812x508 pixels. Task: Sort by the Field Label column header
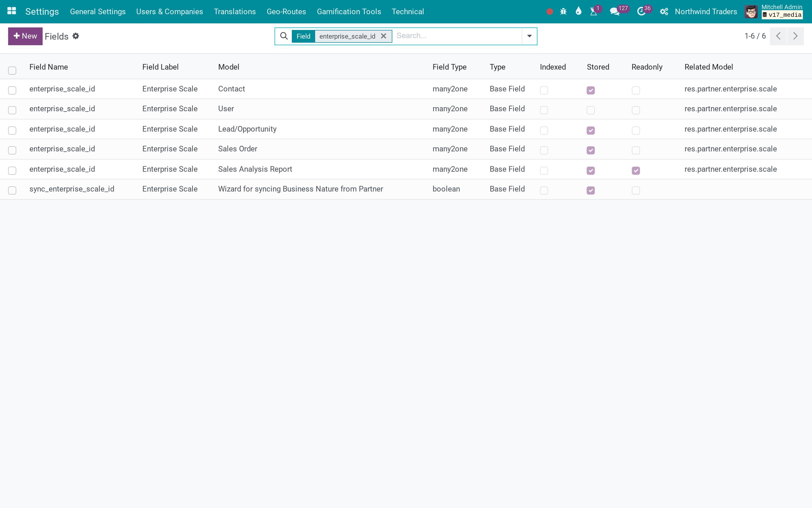pos(160,67)
